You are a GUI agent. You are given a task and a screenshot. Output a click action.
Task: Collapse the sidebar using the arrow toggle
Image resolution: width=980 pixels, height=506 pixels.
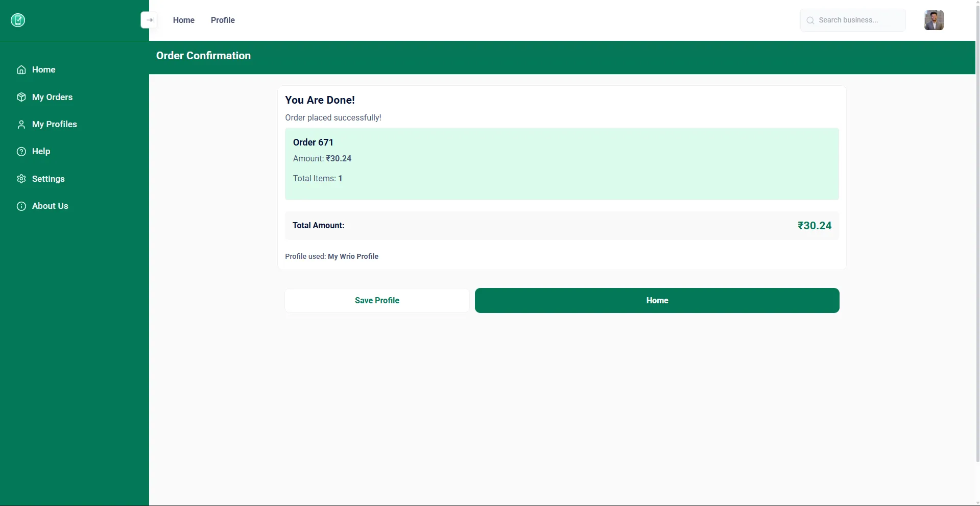[149, 20]
